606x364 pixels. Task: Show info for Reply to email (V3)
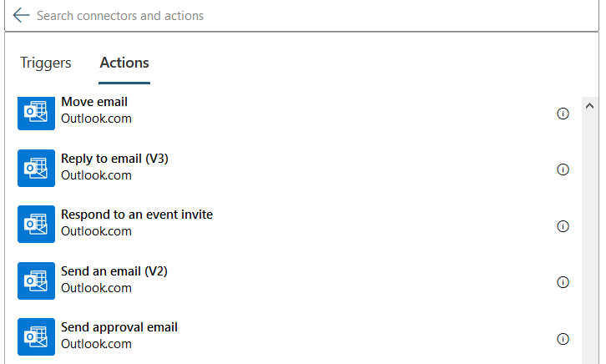pos(563,169)
